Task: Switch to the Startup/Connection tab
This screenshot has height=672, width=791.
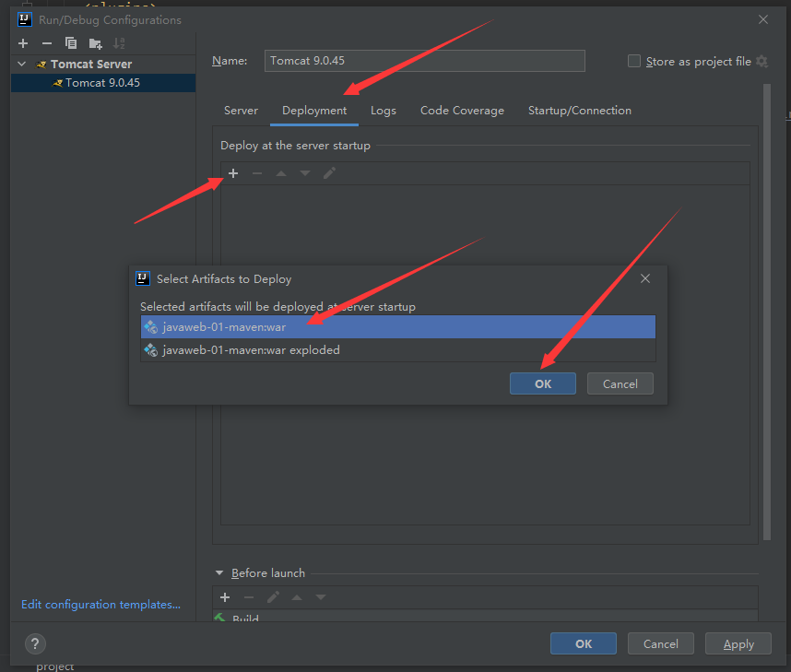Action: coord(580,111)
